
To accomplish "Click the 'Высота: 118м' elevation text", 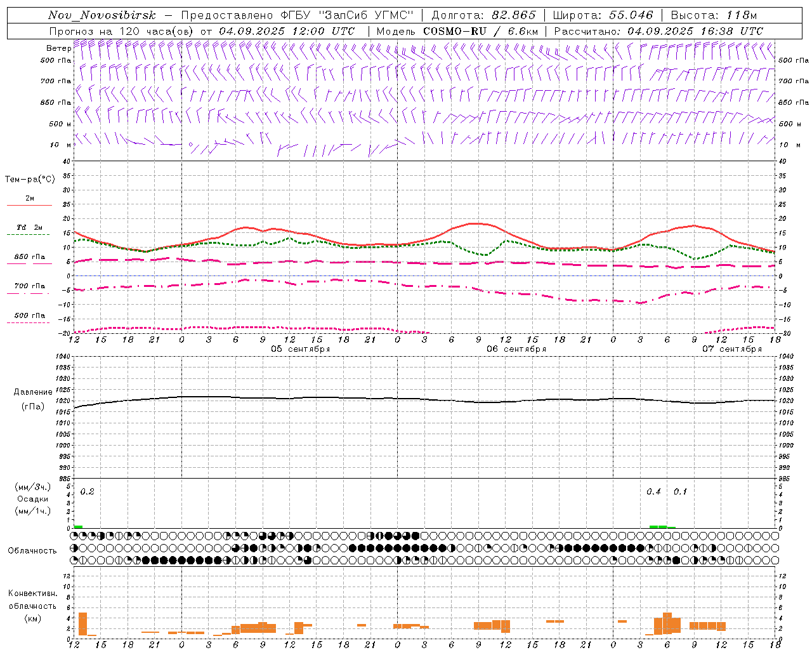I will click(714, 16).
